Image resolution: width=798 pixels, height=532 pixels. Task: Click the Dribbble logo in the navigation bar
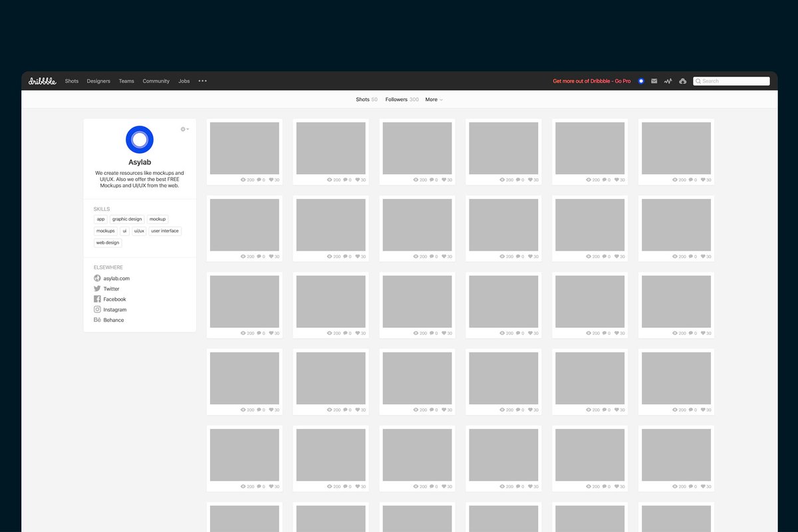tap(43, 81)
